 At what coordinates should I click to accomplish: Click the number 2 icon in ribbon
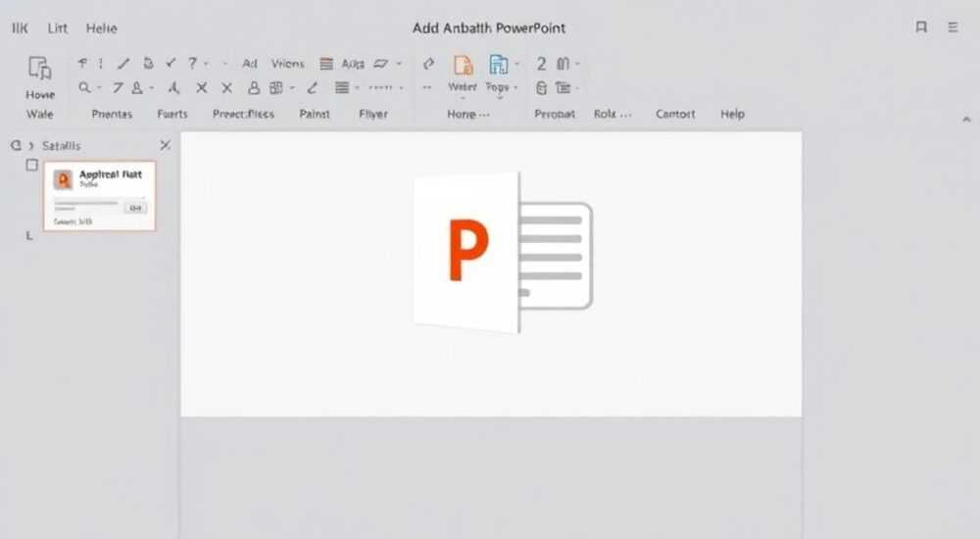coord(541,64)
